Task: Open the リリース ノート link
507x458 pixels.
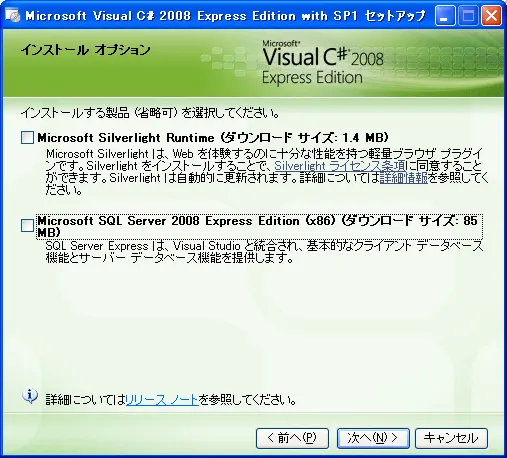Action: [162, 399]
